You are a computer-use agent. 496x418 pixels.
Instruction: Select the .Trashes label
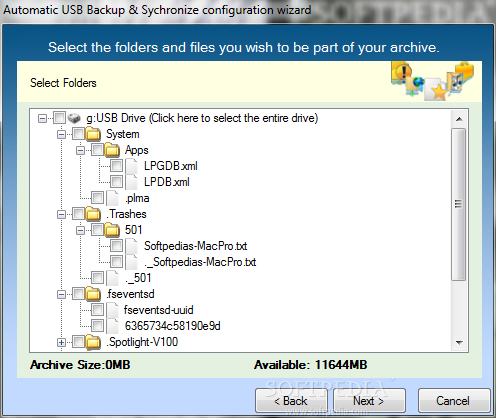[x=126, y=214]
